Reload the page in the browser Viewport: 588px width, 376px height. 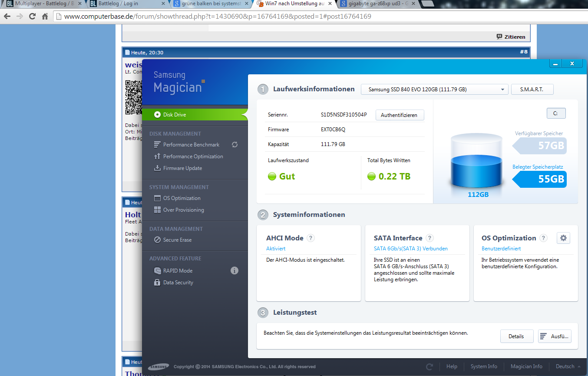click(x=32, y=17)
